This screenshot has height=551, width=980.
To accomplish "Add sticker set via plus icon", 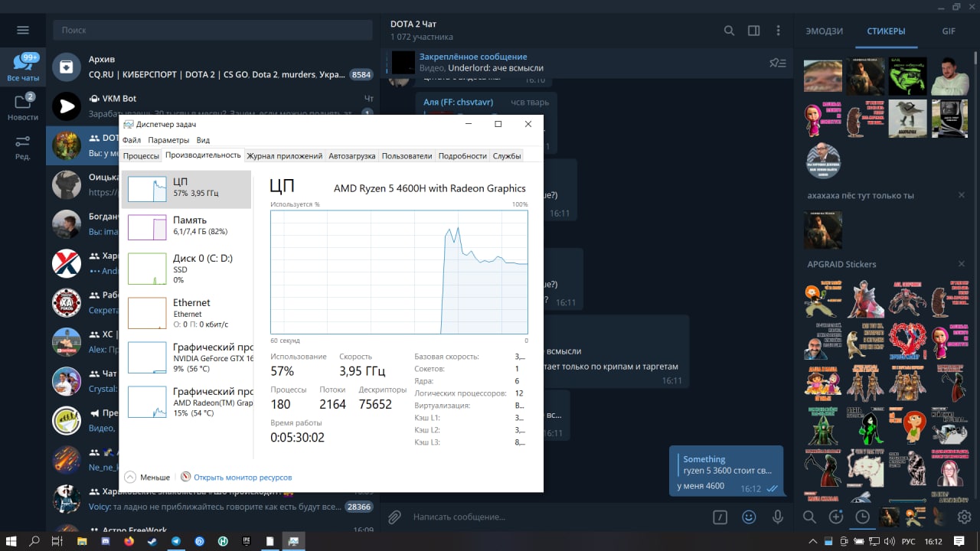I will pyautogui.click(x=836, y=517).
